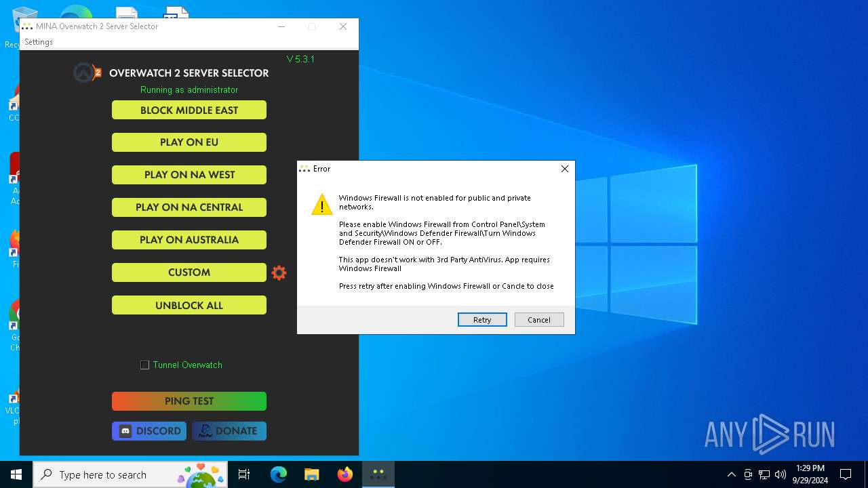Enable the Tunnel Overwatch checkbox

pyautogui.click(x=144, y=365)
